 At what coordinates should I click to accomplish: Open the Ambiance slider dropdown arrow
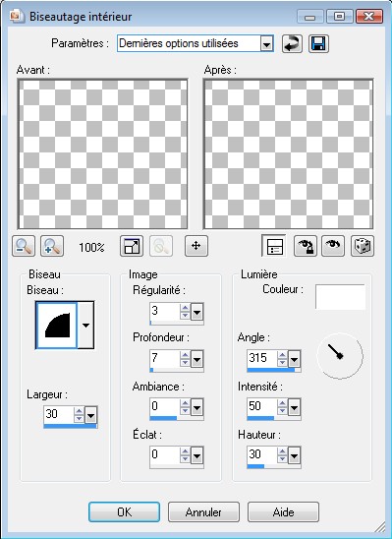point(197,408)
